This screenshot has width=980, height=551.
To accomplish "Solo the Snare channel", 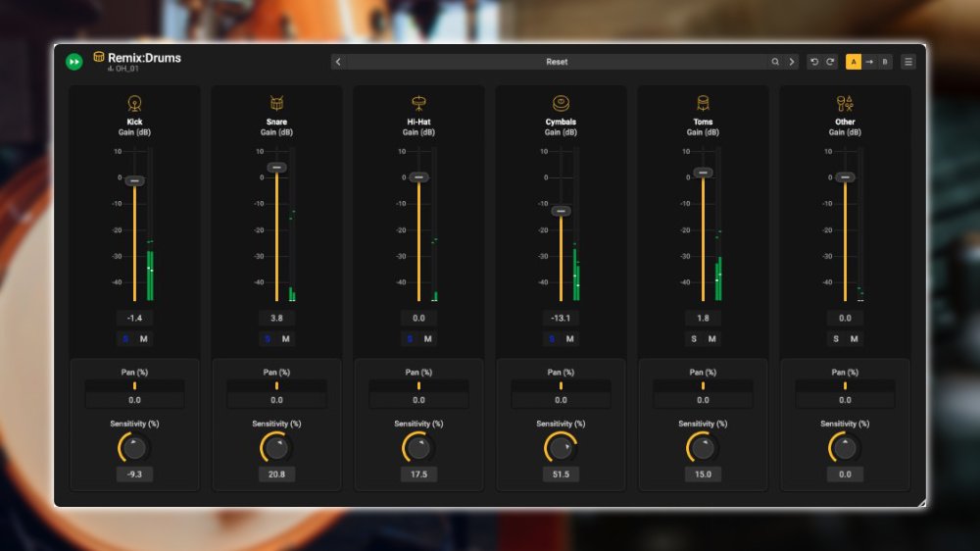I will (x=268, y=339).
